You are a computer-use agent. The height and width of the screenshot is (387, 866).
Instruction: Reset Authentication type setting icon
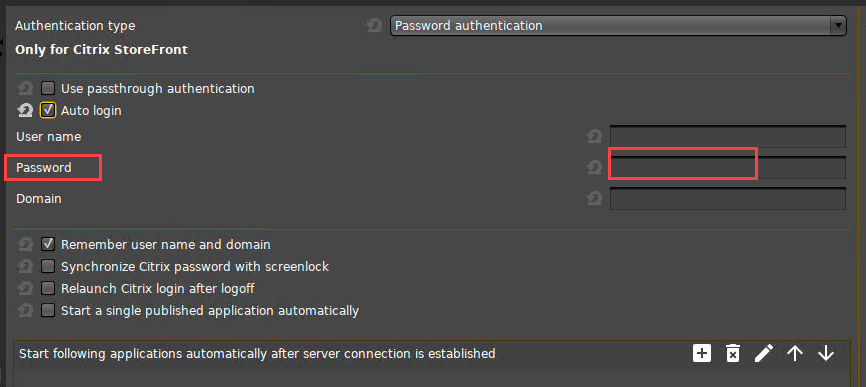click(x=374, y=25)
